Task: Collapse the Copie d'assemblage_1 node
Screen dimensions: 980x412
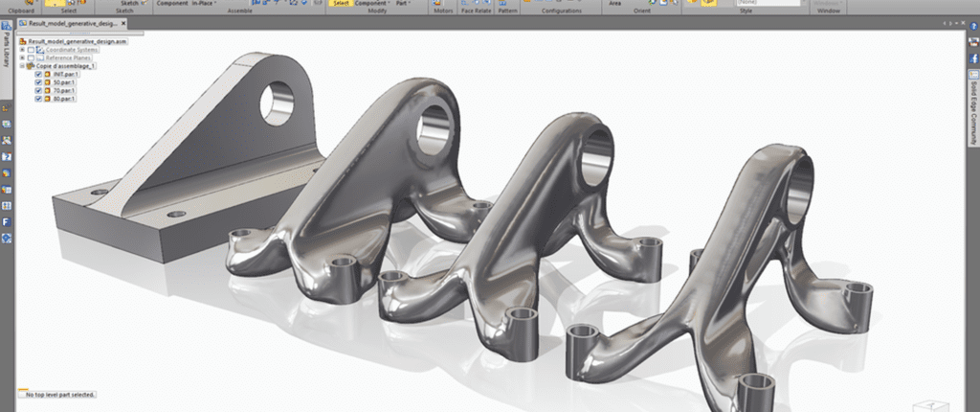Action: [23, 66]
